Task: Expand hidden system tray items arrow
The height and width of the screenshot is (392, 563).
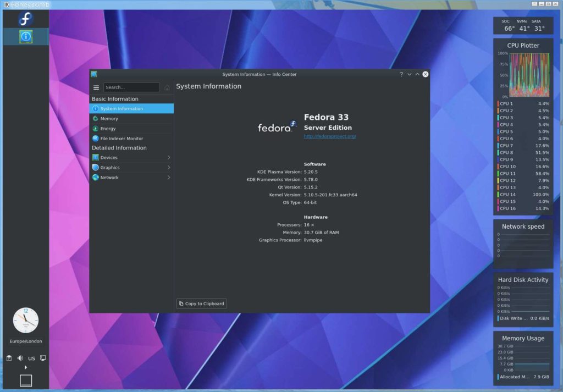Action: (x=25, y=367)
